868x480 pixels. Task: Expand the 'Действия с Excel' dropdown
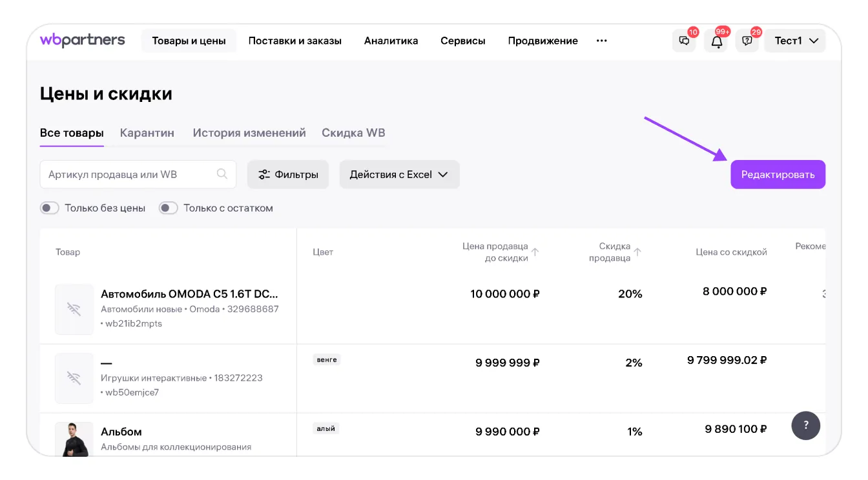(x=399, y=175)
